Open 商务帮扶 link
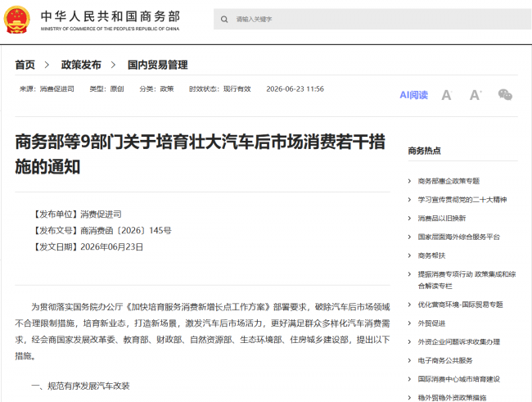 point(431,255)
